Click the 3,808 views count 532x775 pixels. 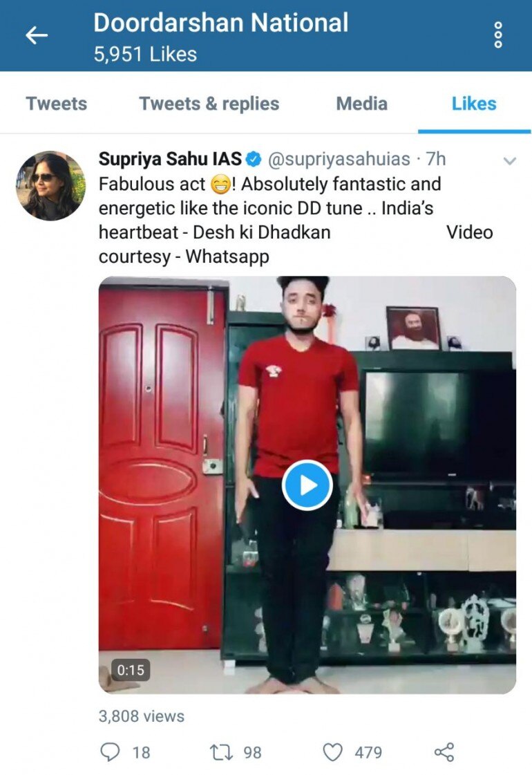coord(141,716)
